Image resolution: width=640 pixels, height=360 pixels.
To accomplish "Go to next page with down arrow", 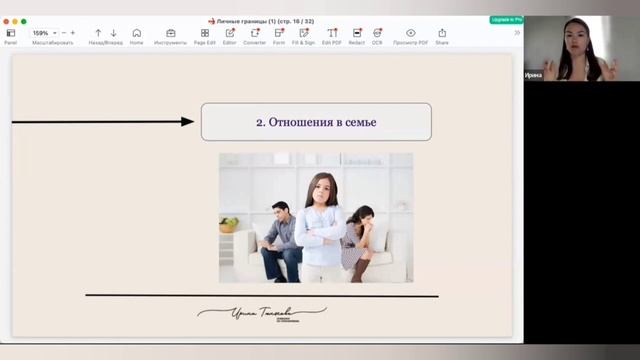I will [113, 33].
